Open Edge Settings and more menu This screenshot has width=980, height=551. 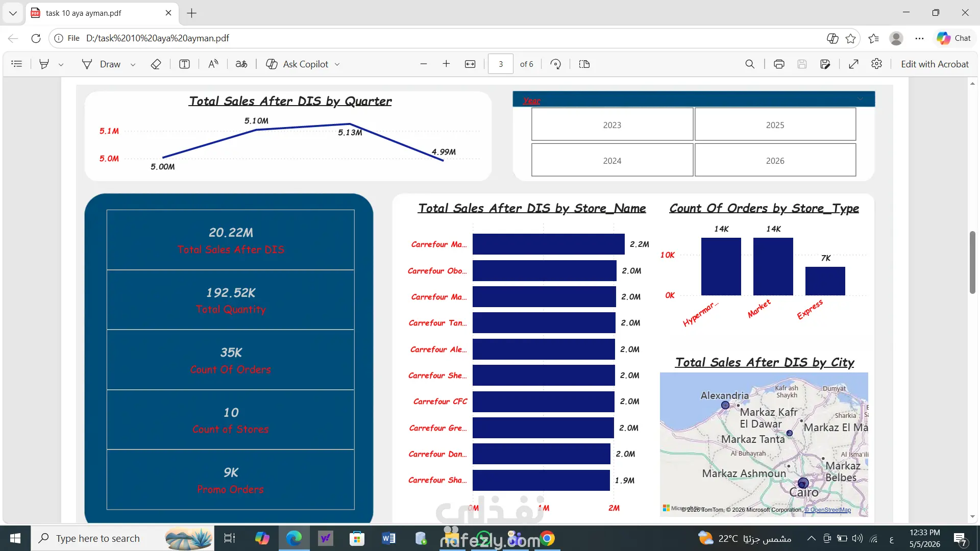pos(919,38)
